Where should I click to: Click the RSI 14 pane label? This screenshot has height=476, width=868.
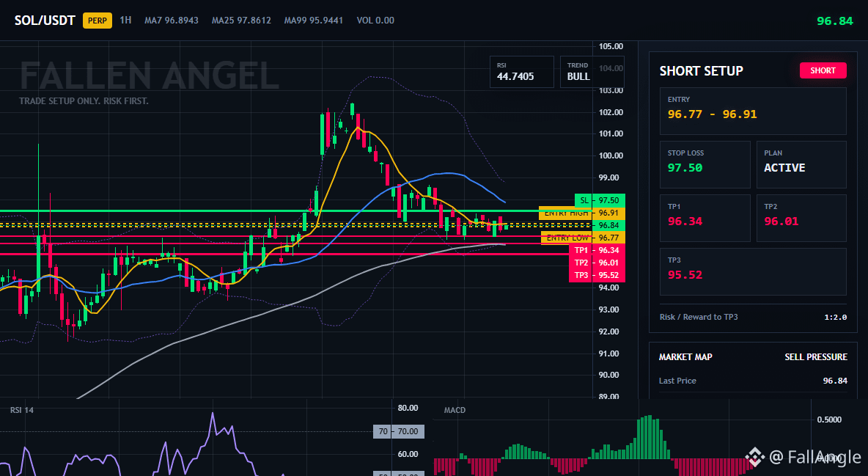tap(21, 410)
